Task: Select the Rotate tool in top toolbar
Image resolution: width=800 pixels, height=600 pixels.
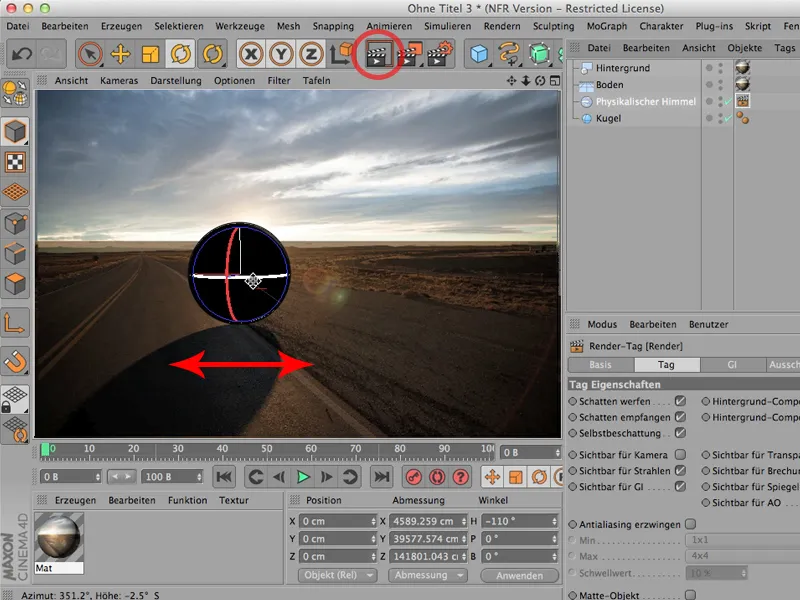Action: coord(181,54)
